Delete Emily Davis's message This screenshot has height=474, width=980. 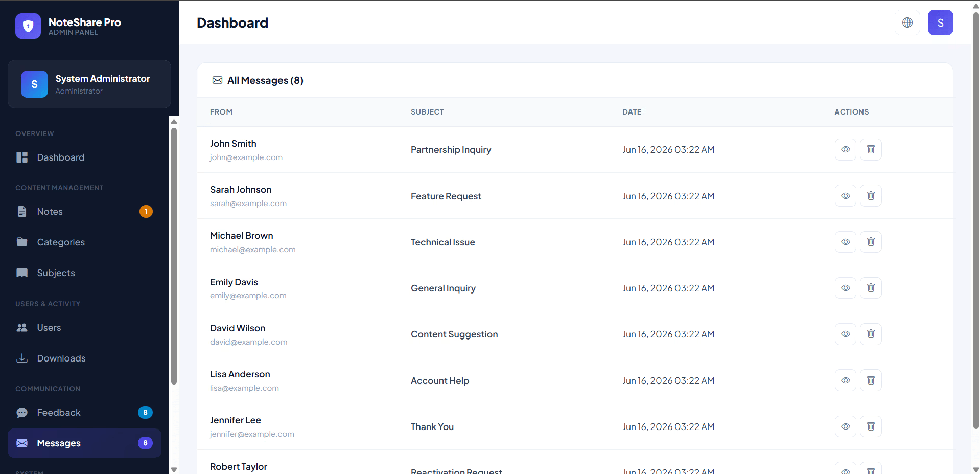coord(871,288)
